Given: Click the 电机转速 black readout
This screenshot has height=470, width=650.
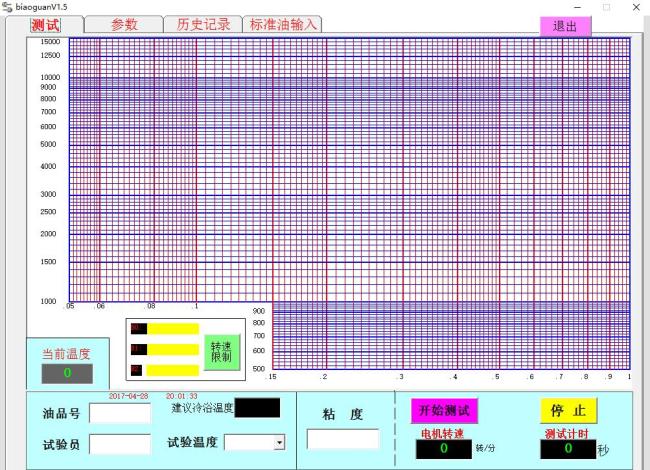Looking at the screenshot, I should click(x=444, y=449).
